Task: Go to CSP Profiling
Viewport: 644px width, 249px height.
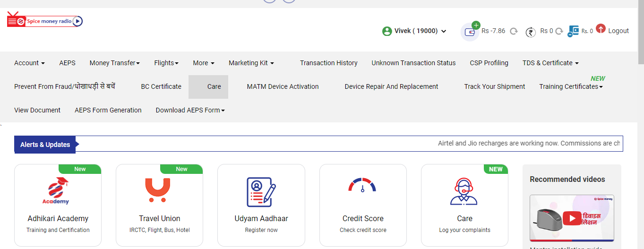Action: (x=489, y=63)
